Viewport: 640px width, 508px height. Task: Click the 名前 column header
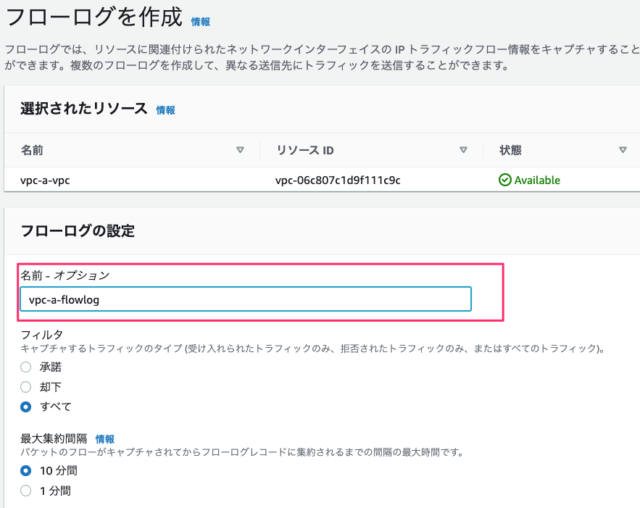pos(32,150)
